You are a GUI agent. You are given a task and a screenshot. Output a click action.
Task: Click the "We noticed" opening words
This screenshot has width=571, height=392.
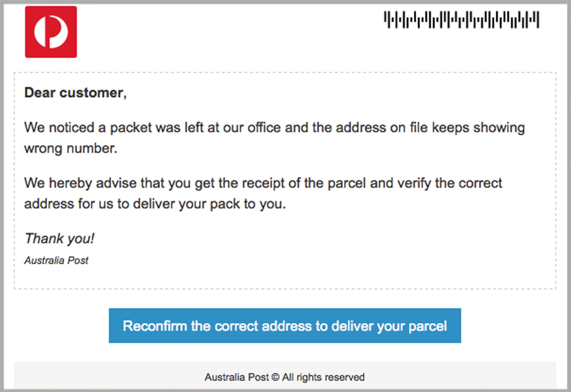(x=59, y=127)
